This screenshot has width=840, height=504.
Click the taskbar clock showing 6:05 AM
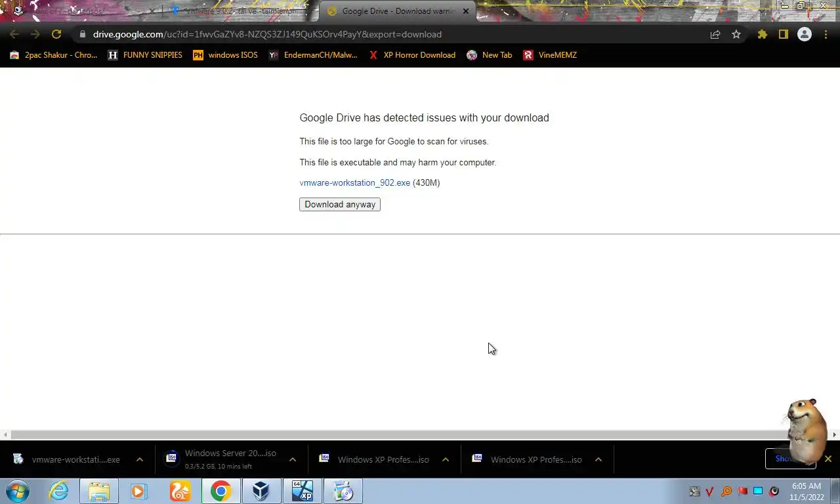pos(807,491)
